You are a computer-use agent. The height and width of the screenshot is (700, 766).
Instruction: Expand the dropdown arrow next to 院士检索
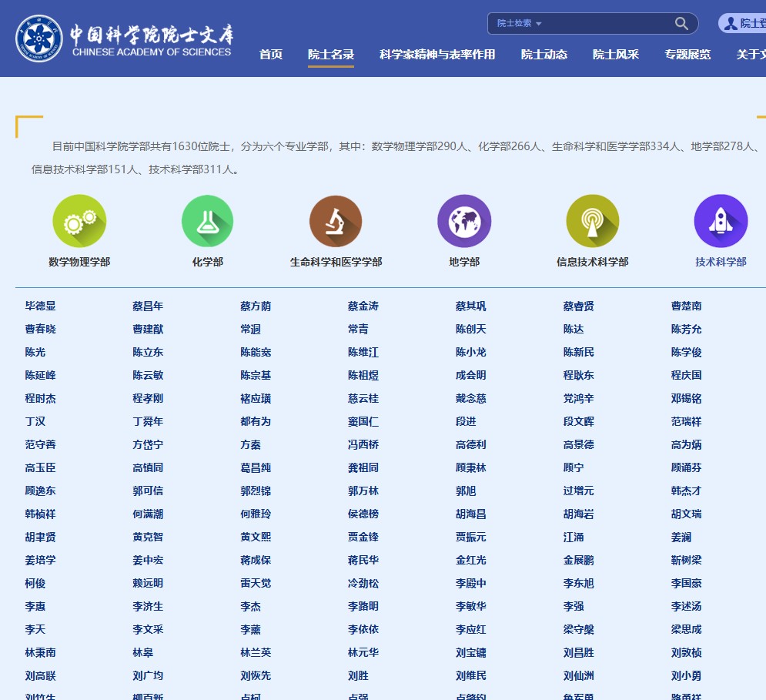tap(539, 23)
